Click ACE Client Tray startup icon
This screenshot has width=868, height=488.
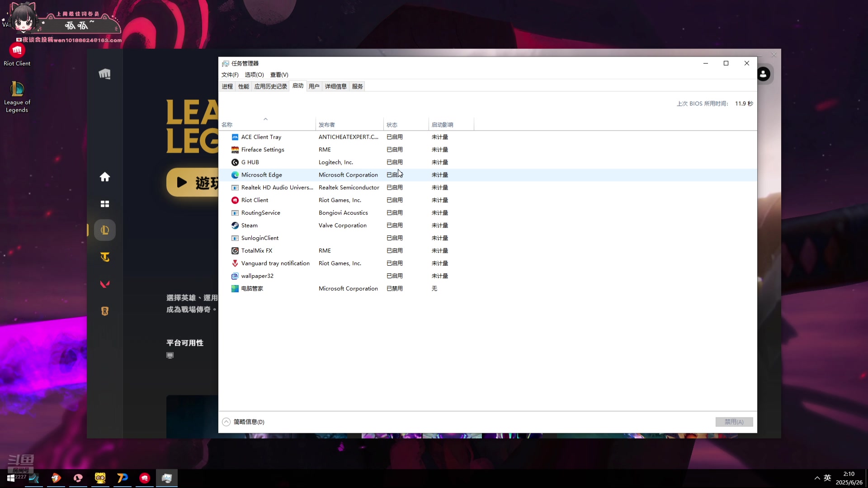[x=235, y=137]
